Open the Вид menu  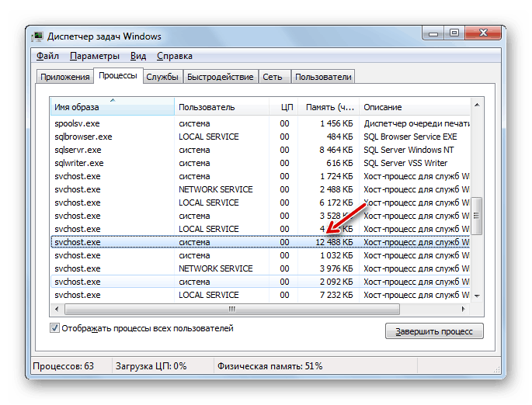pos(138,56)
